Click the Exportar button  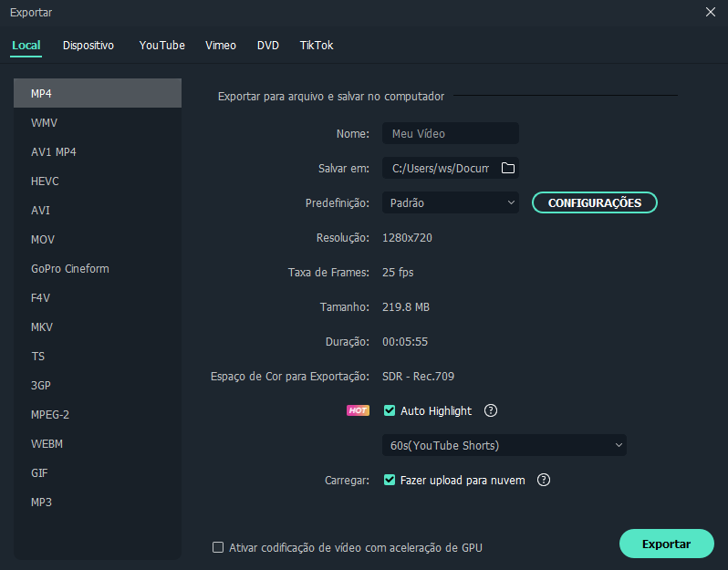[666, 544]
